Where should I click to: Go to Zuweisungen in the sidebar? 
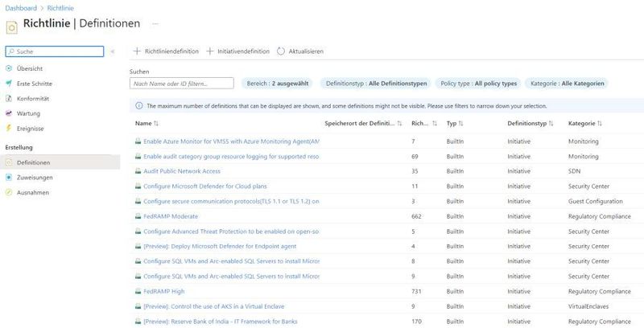35,178
